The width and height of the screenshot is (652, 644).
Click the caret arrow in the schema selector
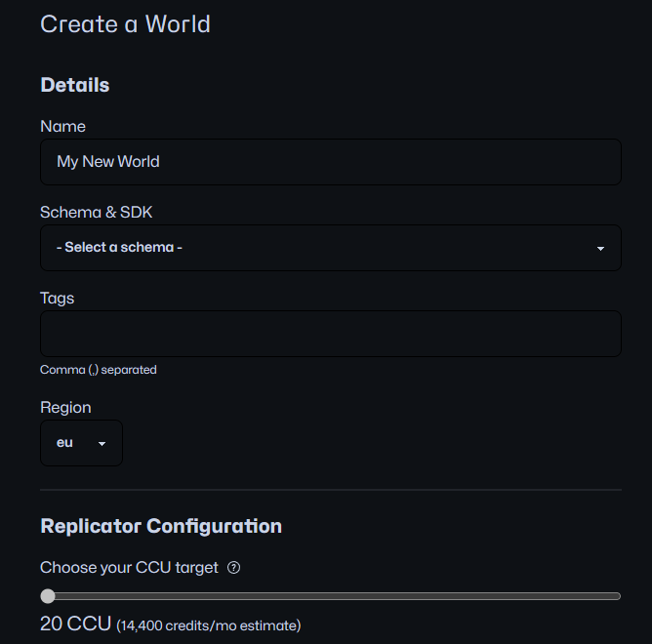pos(600,249)
